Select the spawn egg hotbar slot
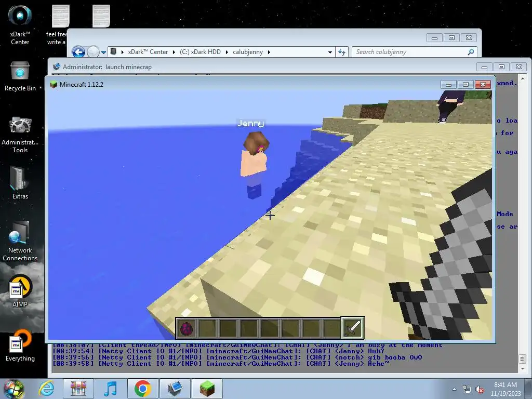 point(186,328)
